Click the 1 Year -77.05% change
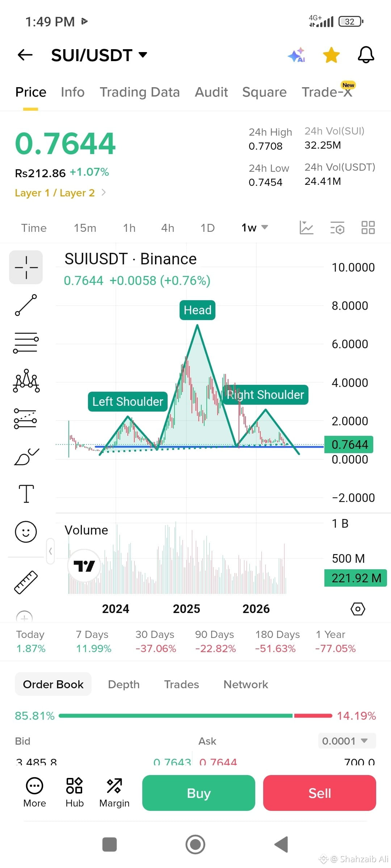This screenshot has height=868, width=391. (335, 642)
